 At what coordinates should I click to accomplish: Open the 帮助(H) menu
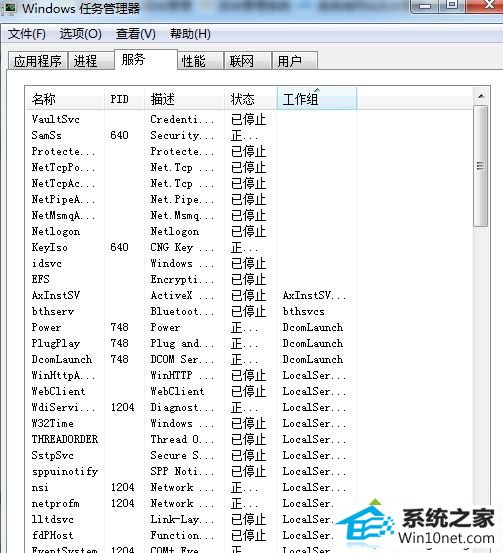pyautogui.click(x=190, y=34)
